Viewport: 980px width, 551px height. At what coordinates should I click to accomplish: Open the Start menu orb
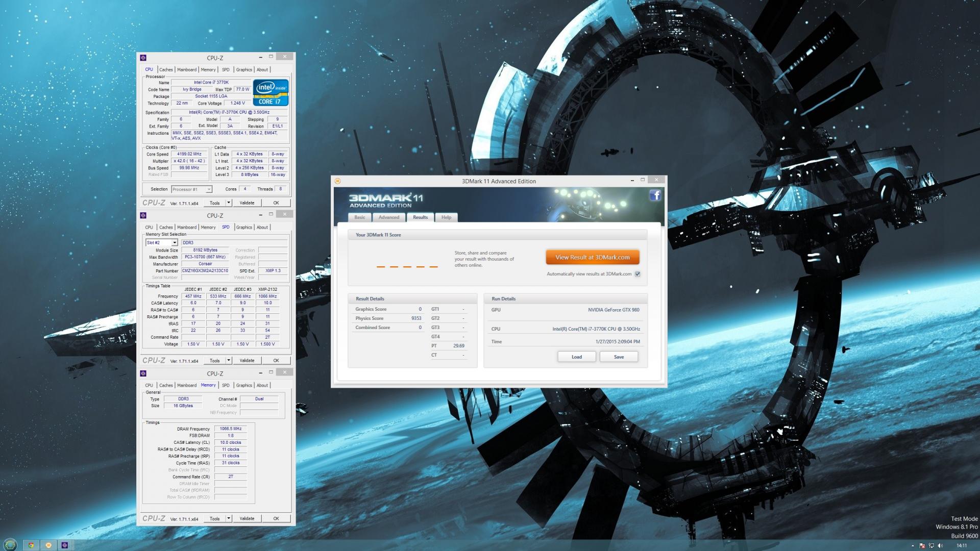point(10,544)
